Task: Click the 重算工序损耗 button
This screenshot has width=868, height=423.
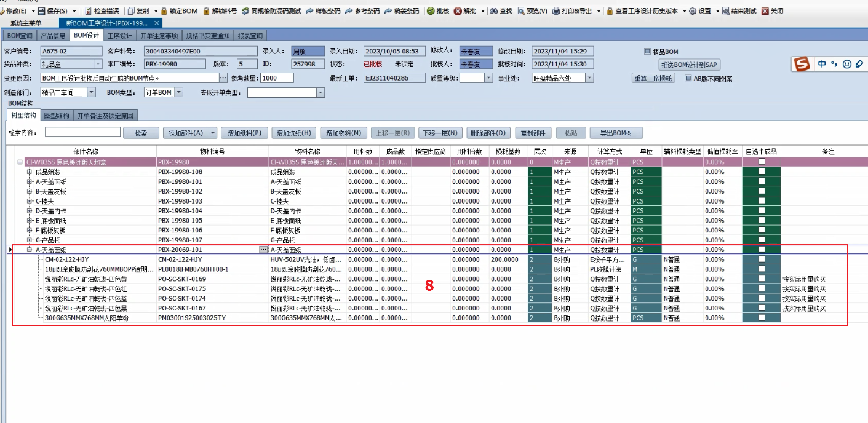Action: [653, 78]
